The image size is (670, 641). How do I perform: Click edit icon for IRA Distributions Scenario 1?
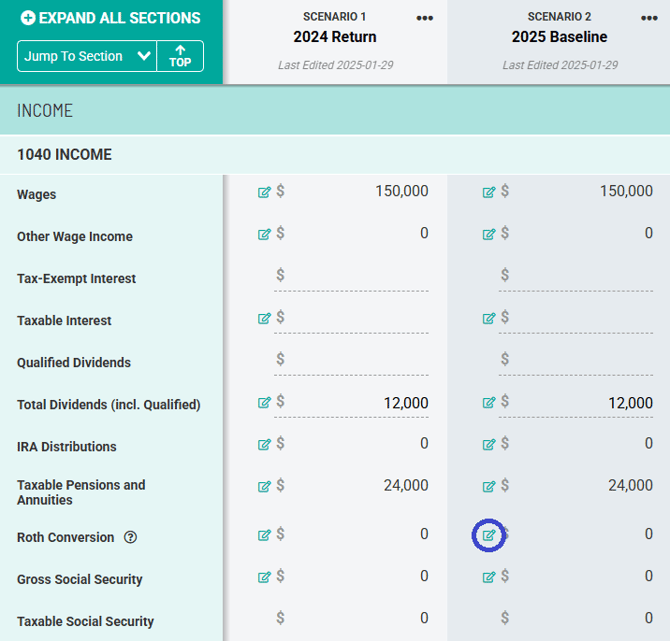[264, 445]
